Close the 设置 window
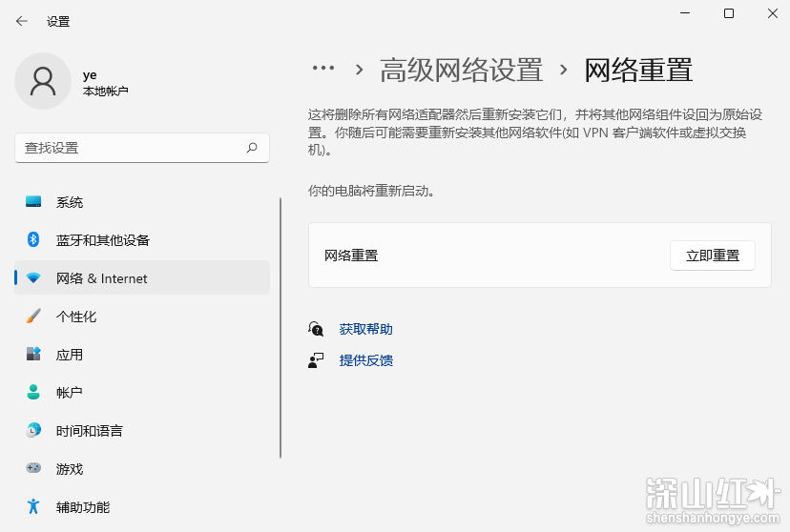Screen dimensions: 790x532 773,13
